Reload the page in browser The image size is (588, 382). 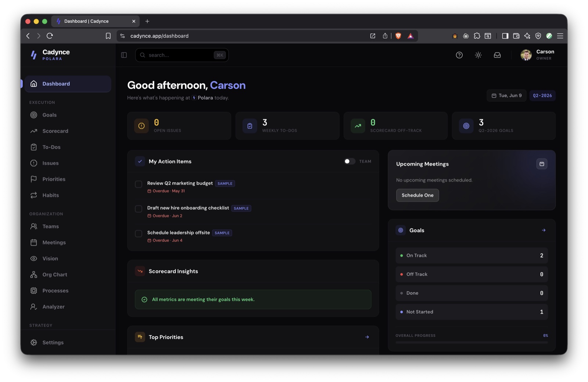click(x=50, y=36)
